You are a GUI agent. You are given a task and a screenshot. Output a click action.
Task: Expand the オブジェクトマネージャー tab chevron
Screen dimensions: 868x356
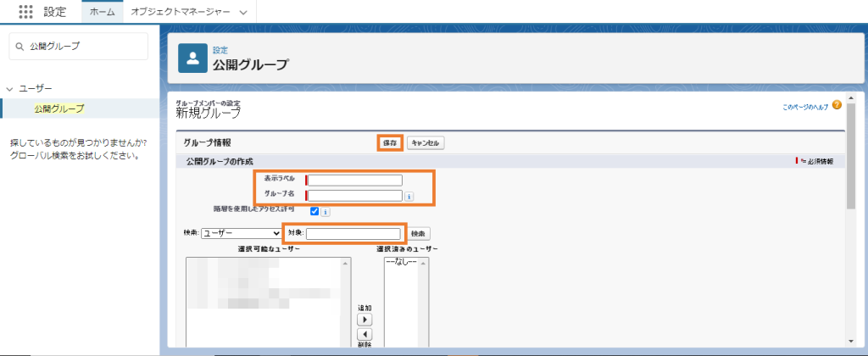tap(243, 13)
